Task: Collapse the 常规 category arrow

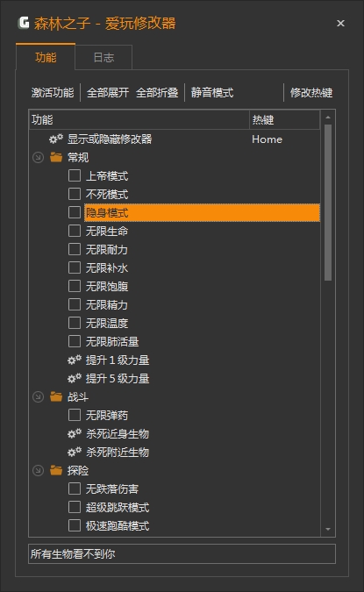Action: [x=38, y=158]
